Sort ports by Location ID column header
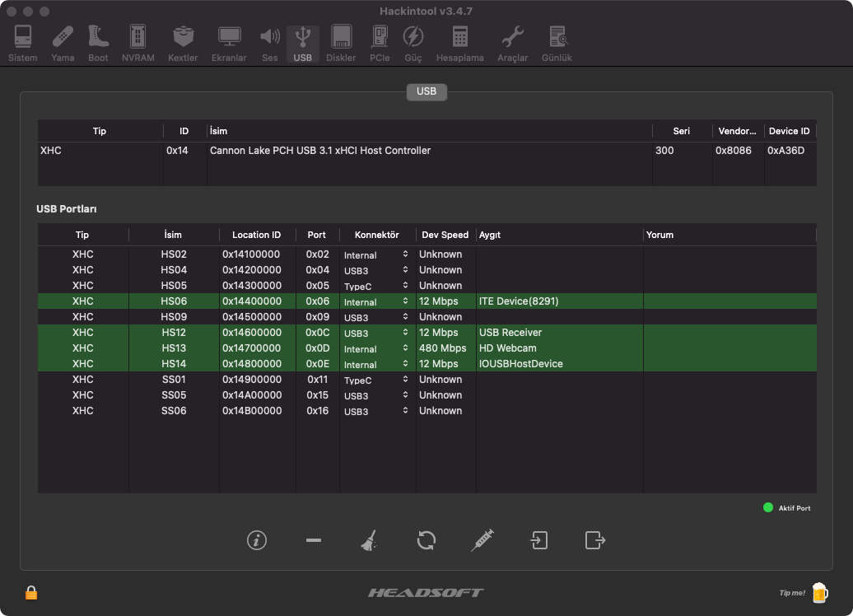Screen dimensions: 853x616 256,235
